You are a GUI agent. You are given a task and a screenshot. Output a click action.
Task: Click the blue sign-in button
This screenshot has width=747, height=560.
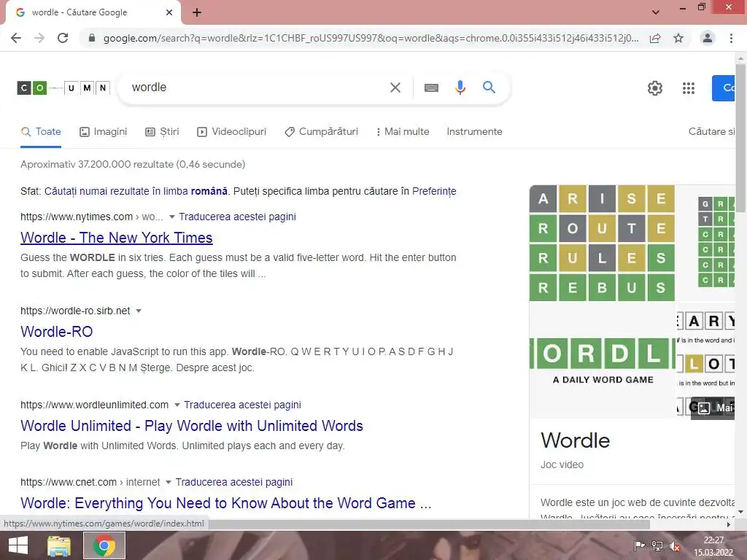pyautogui.click(x=724, y=88)
